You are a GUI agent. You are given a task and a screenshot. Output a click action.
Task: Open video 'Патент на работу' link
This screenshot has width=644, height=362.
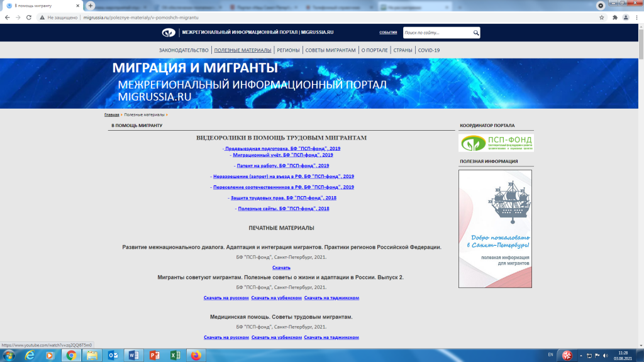(283, 166)
